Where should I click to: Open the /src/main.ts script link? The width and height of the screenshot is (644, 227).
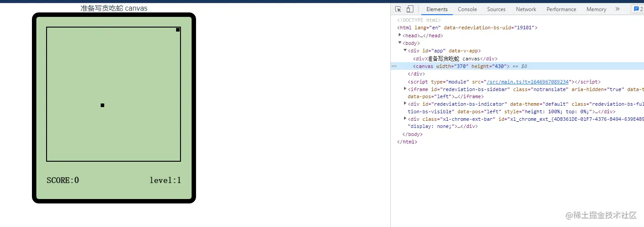(527, 82)
